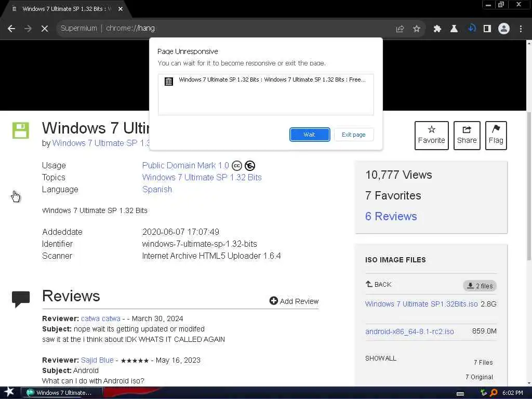
Task: Download android-x86_64-8.1-rc2.iso
Action: pos(409,331)
